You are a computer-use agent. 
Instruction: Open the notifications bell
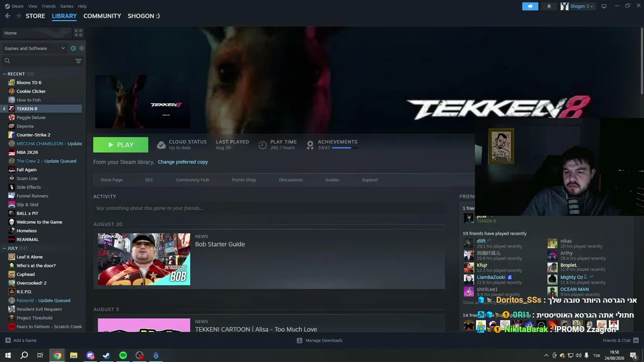click(549, 6)
